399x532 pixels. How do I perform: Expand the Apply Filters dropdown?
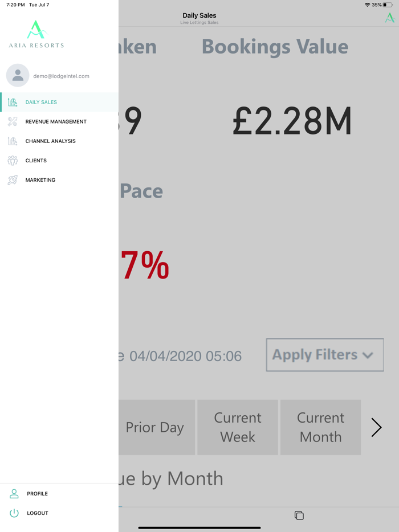(324, 355)
